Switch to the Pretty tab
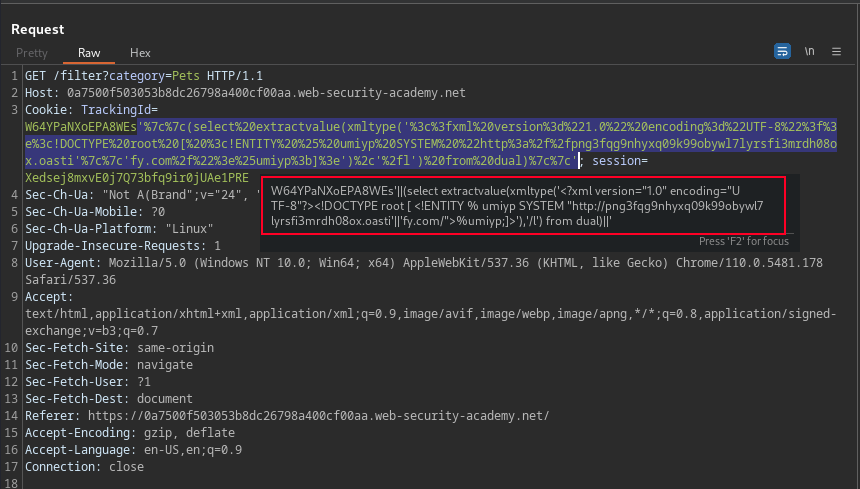This screenshot has height=489, width=860. point(32,53)
